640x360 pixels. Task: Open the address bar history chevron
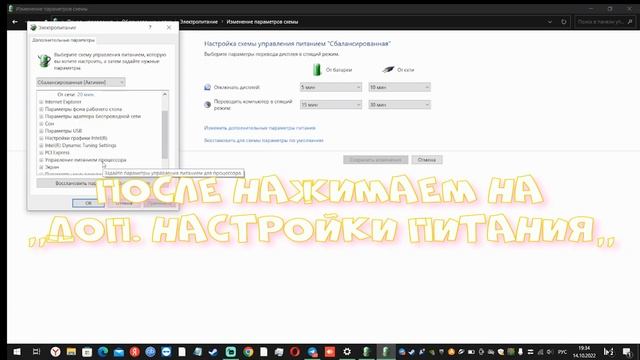point(550,22)
